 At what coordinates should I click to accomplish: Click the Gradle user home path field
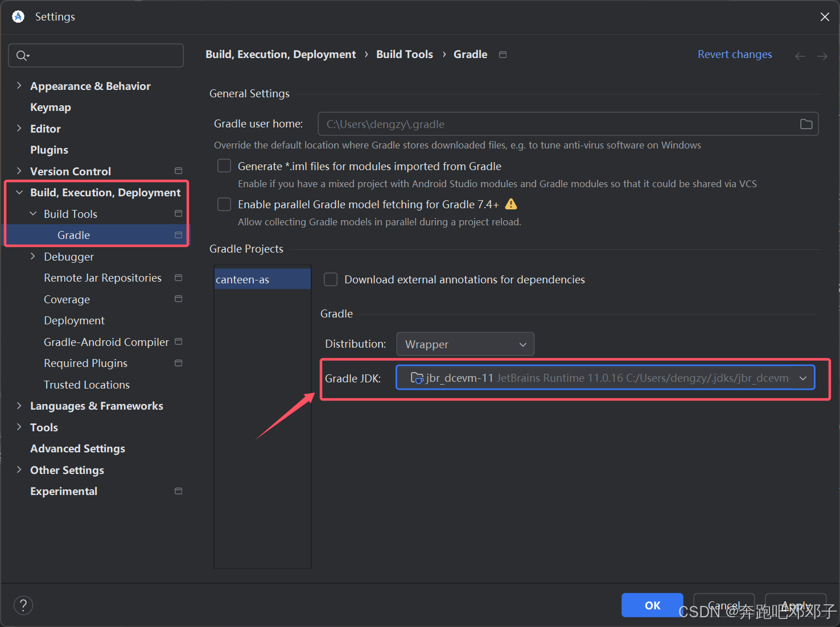[x=568, y=124]
